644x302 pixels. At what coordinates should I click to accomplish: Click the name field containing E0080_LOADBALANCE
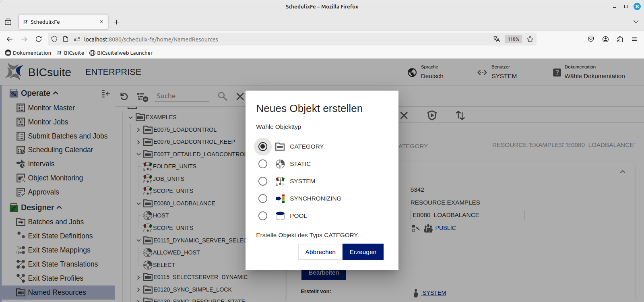click(467, 215)
